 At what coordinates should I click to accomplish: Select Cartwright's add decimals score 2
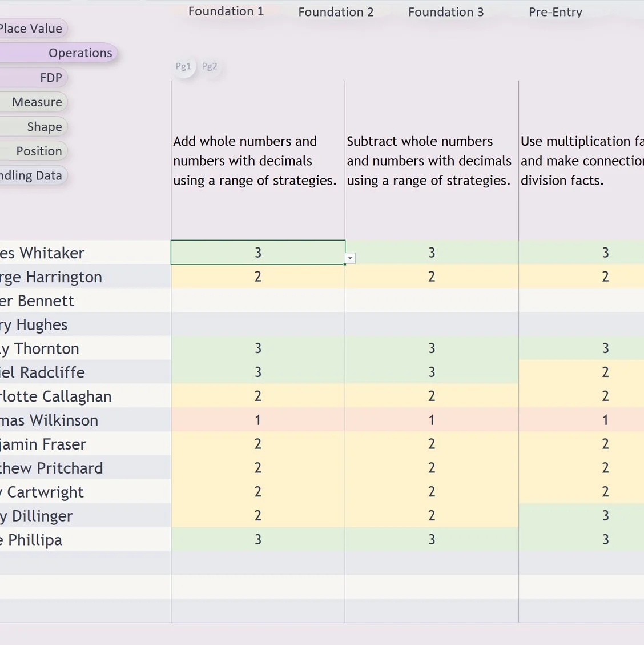click(x=257, y=491)
